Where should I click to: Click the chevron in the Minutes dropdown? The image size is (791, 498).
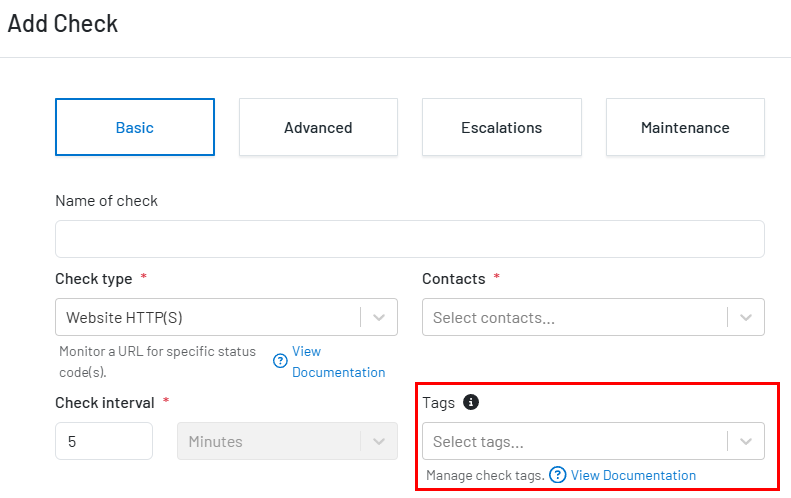coord(379,441)
